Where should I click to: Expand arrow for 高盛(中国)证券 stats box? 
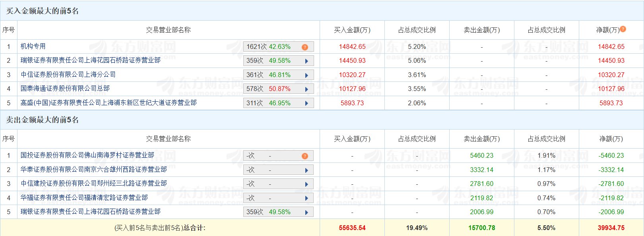306,103
